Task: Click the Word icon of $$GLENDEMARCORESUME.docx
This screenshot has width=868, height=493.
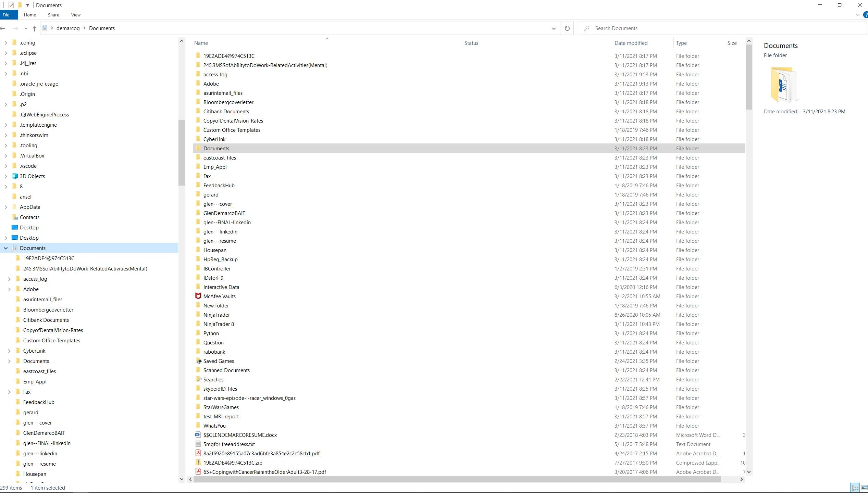Action: point(198,435)
